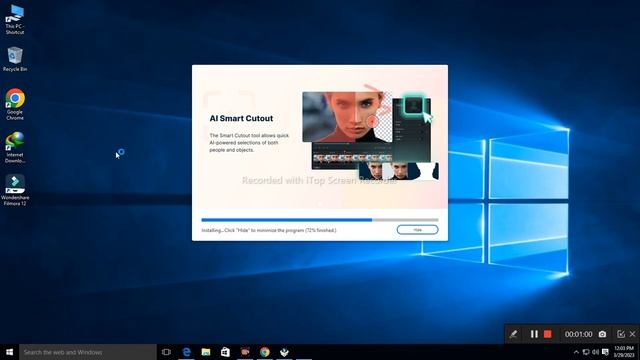Open Google Chrome from the taskbar

(264, 352)
